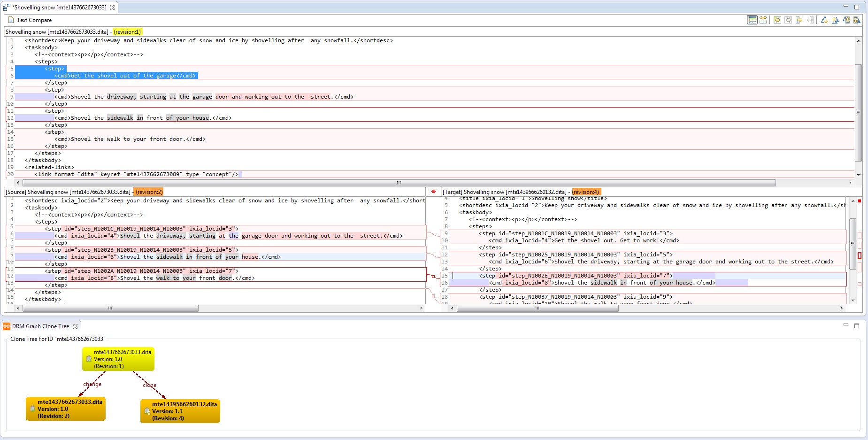This screenshot has height=440, width=868.
Task: Click ancestor pane horizontal scroll right arrow
Action: pos(850,183)
